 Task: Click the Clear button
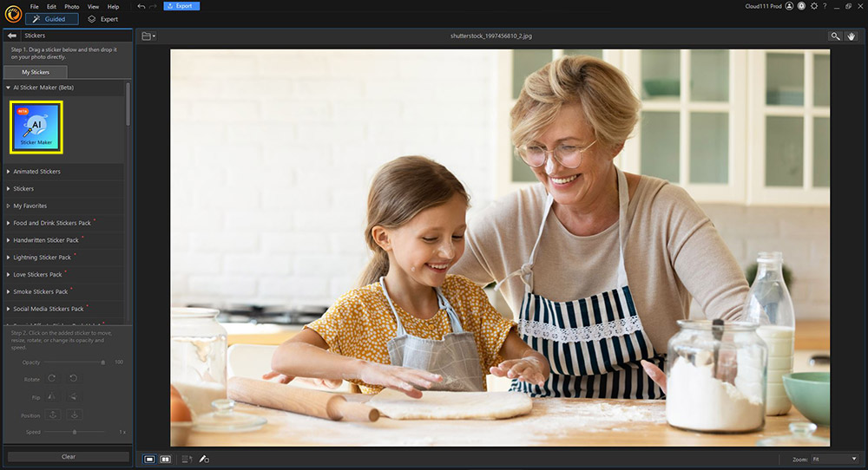click(68, 457)
